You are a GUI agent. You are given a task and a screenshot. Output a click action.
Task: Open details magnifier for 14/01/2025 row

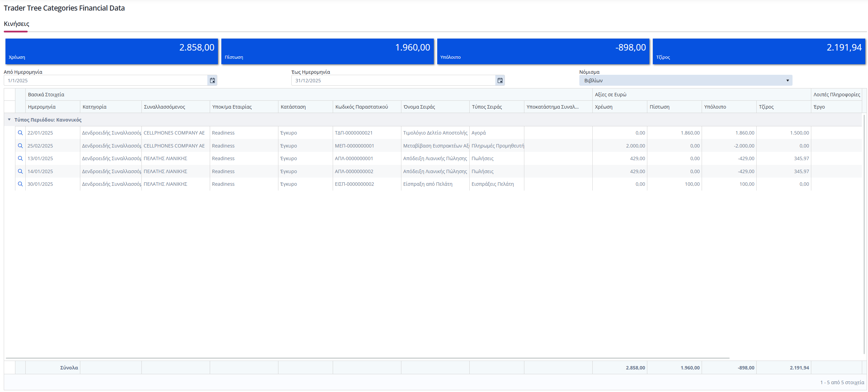click(20, 171)
